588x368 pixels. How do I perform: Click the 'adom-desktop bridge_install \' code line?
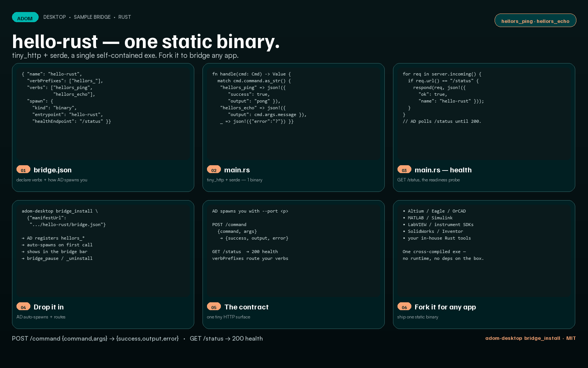point(60,211)
